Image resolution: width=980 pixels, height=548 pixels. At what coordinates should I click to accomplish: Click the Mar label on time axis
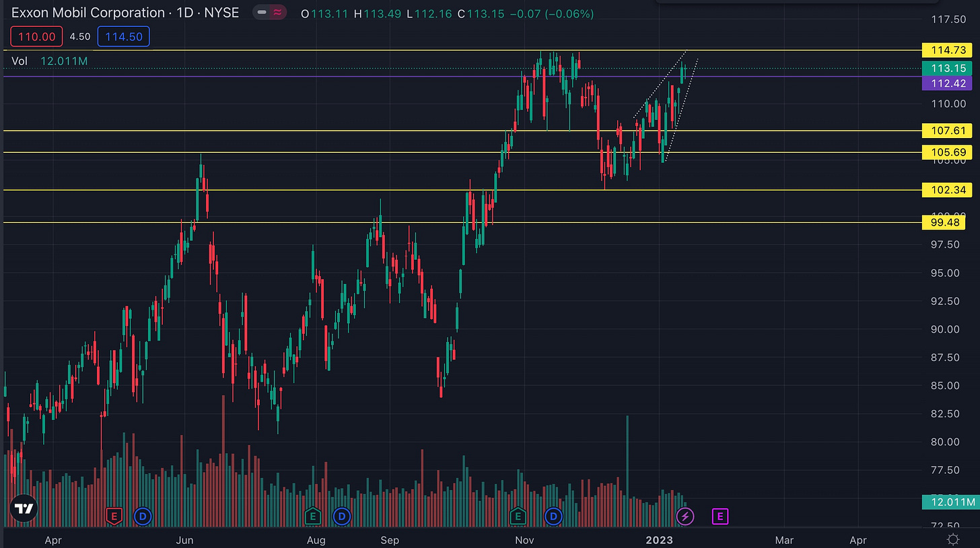click(x=783, y=540)
